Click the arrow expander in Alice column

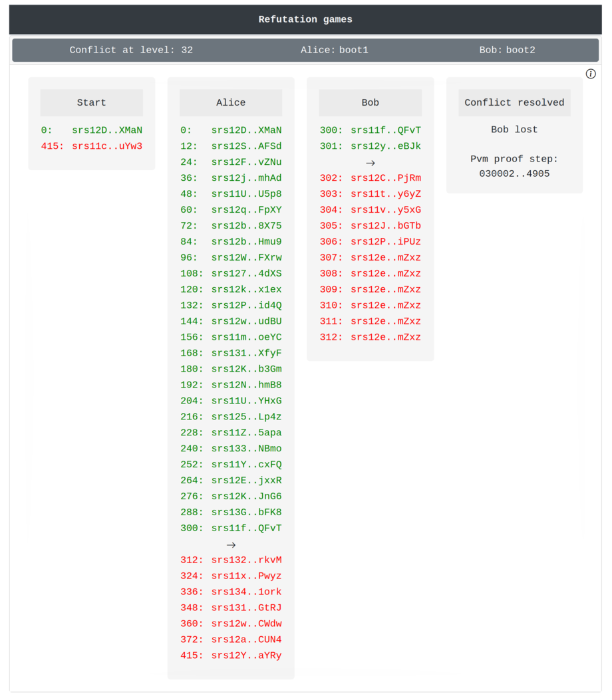231,545
